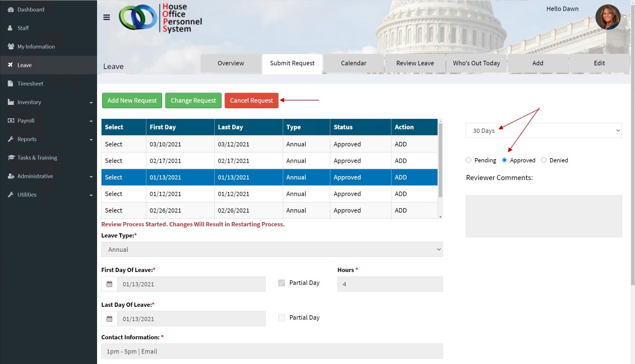635x364 pixels.
Task: Open the Timesheet sidebar item
Action: [x=30, y=84]
